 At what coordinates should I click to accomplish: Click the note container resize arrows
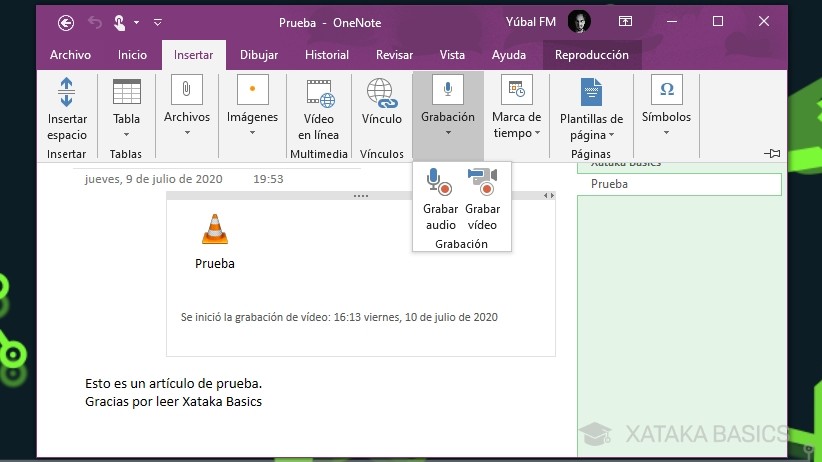(x=549, y=196)
